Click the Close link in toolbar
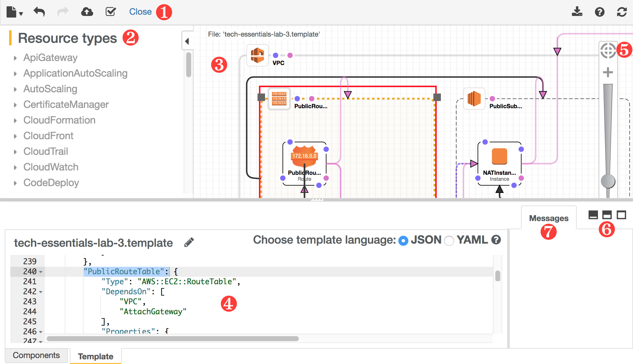The width and height of the screenshot is (633, 364). click(140, 12)
